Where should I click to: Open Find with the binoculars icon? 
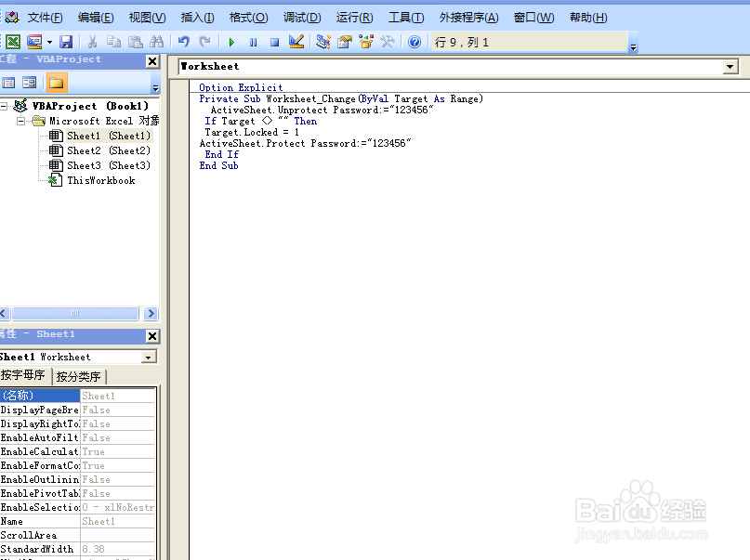(157, 42)
